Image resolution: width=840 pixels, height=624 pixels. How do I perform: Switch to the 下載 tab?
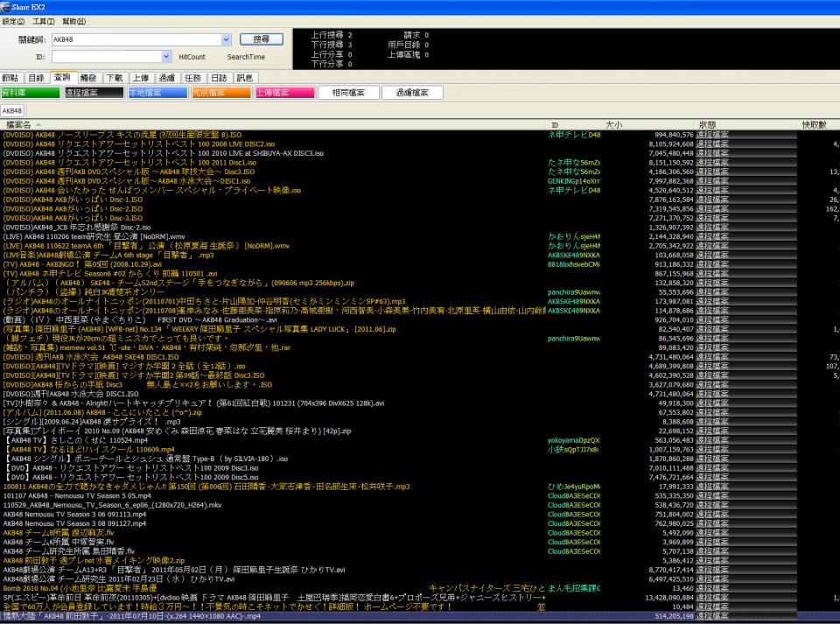click(115, 78)
